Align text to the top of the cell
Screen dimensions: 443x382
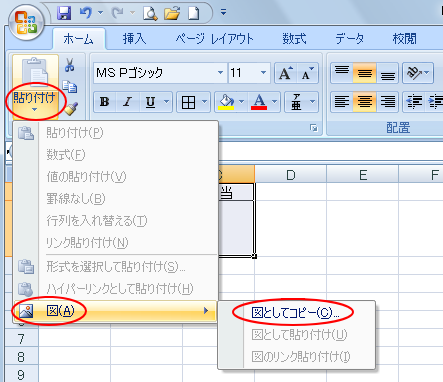[342, 72]
